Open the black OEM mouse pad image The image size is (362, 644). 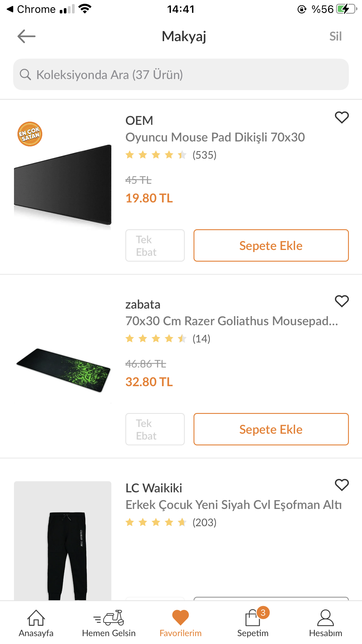(x=63, y=184)
